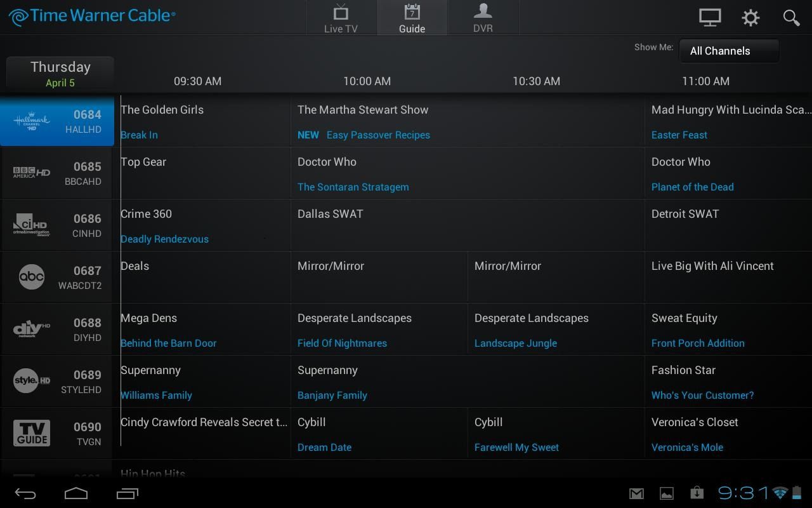The width and height of the screenshot is (812, 508).
Task: Open the Guide tab
Action: coord(412,18)
